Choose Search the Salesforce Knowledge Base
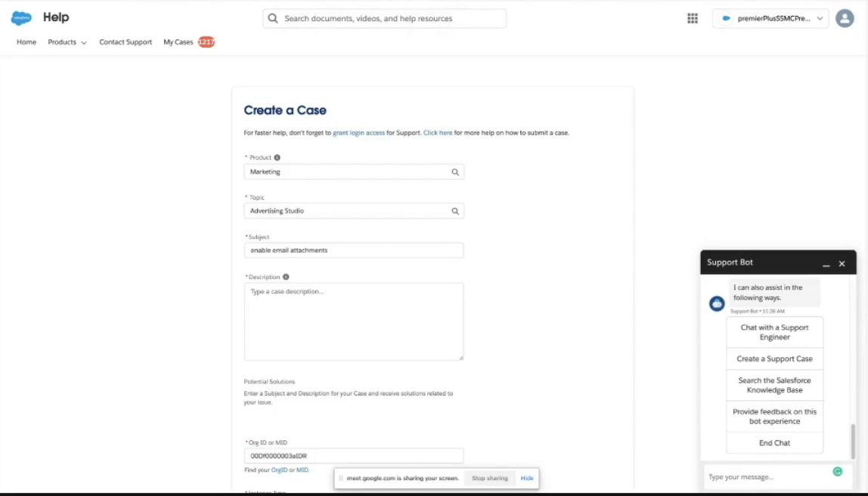 [x=774, y=386]
